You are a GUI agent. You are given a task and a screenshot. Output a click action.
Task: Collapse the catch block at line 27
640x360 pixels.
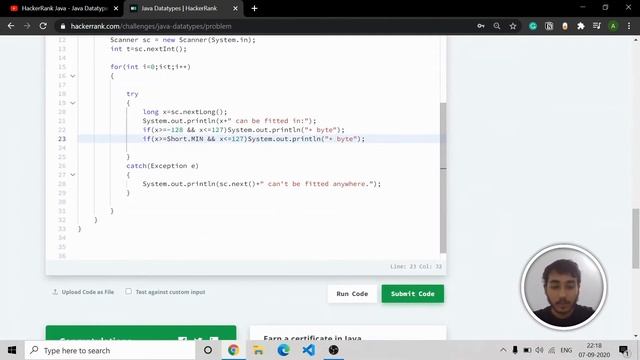point(73,175)
